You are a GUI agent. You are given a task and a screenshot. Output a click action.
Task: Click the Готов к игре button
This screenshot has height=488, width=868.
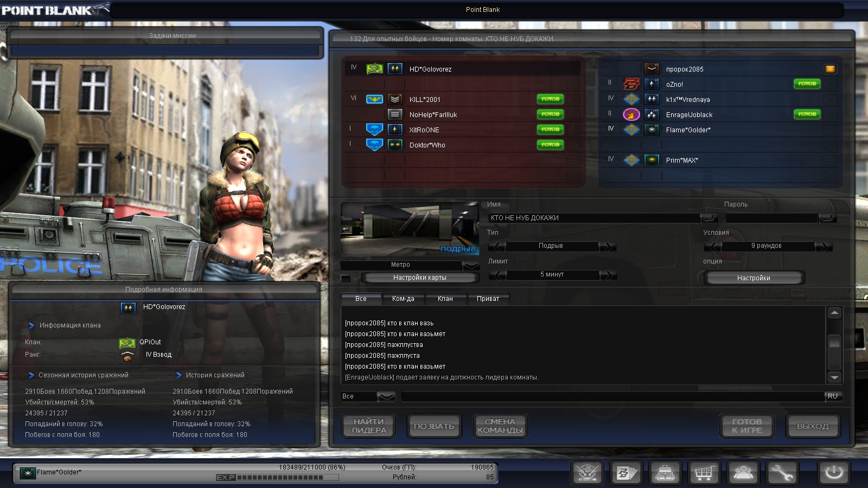[747, 426]
